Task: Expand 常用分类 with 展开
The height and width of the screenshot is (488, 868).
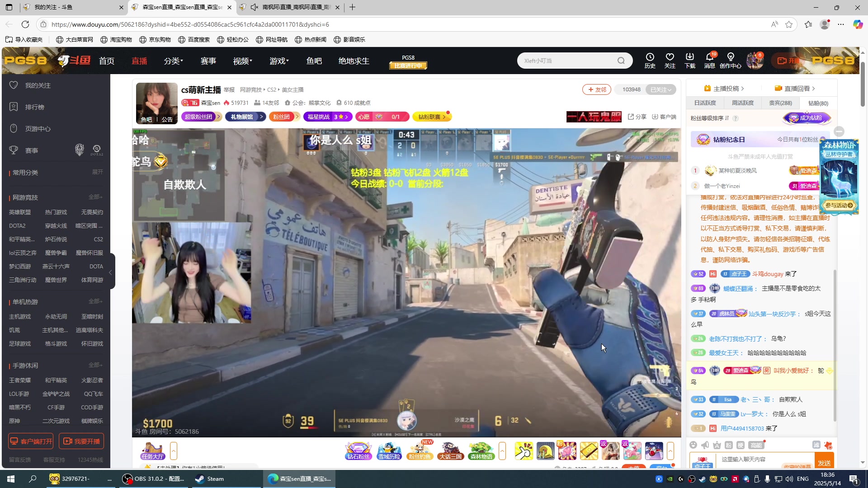Action: click(x=98, y=172)
